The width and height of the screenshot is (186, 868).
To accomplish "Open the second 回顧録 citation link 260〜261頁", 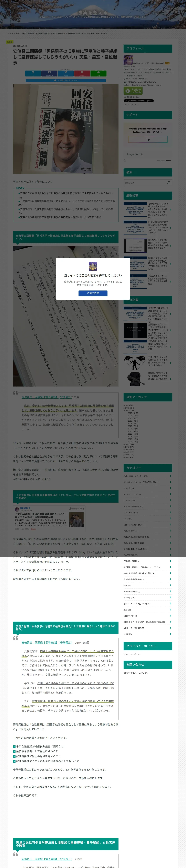I will click(47, 643).
